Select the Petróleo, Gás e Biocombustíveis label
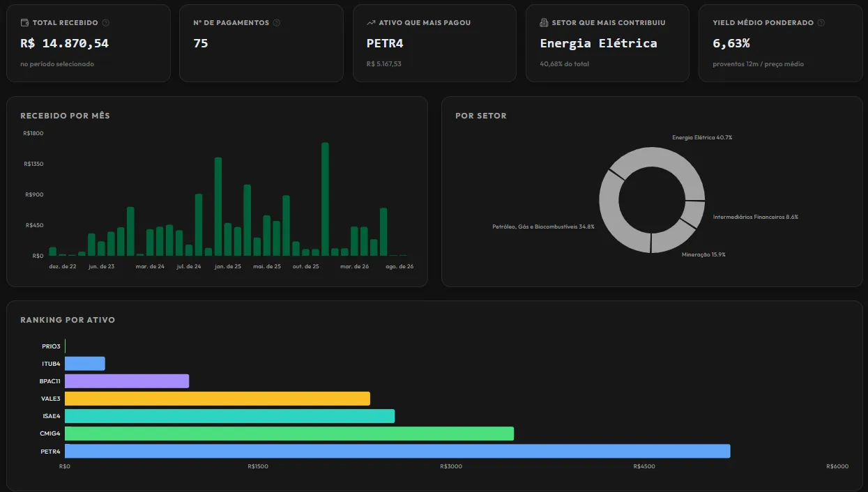 [x=543, y=227]
